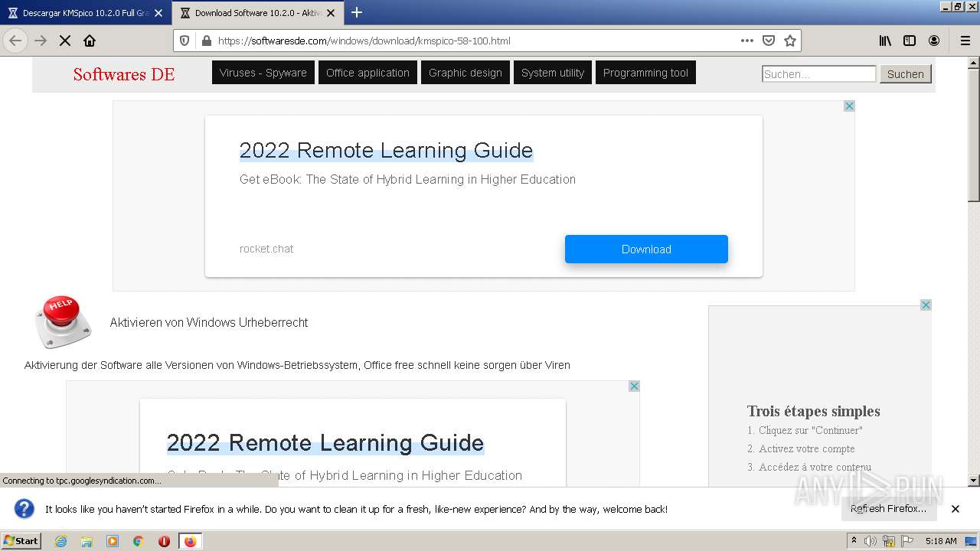Image resolution: width=980 pixels, height=551 pixels.
Task: Close the Download Software 10.2.0 tab
Action: pos(331,13)
